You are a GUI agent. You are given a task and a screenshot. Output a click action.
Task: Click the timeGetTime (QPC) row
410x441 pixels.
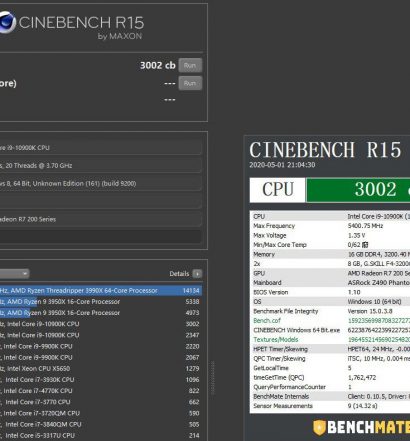[x=330, y=378]
